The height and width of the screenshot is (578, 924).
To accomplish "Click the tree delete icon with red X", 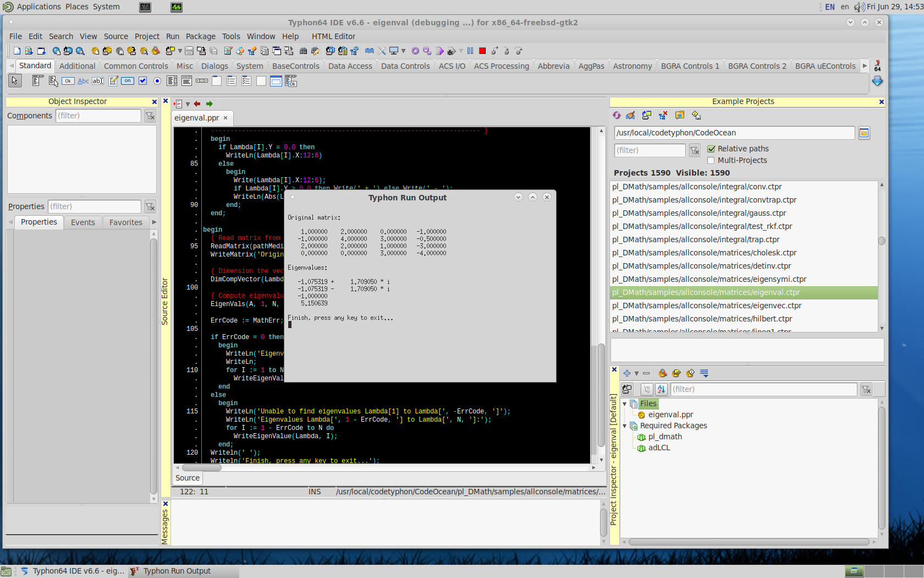I will [663, 115].
